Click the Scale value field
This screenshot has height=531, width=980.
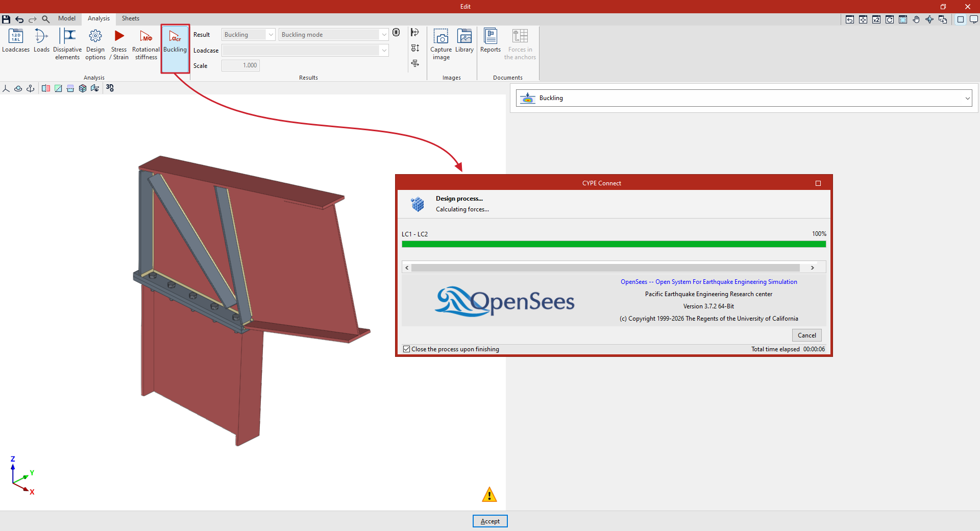pos(241,65)
